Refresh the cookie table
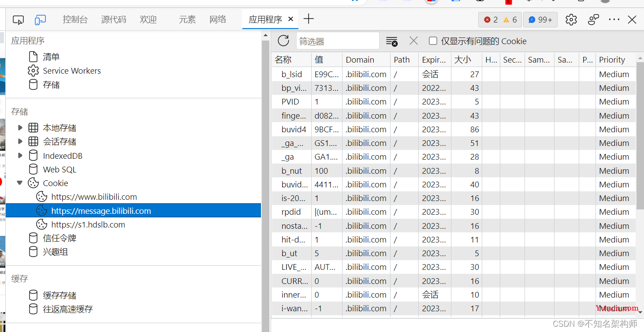Viewport: 644px width, 332px height. (x=283, y=41)
